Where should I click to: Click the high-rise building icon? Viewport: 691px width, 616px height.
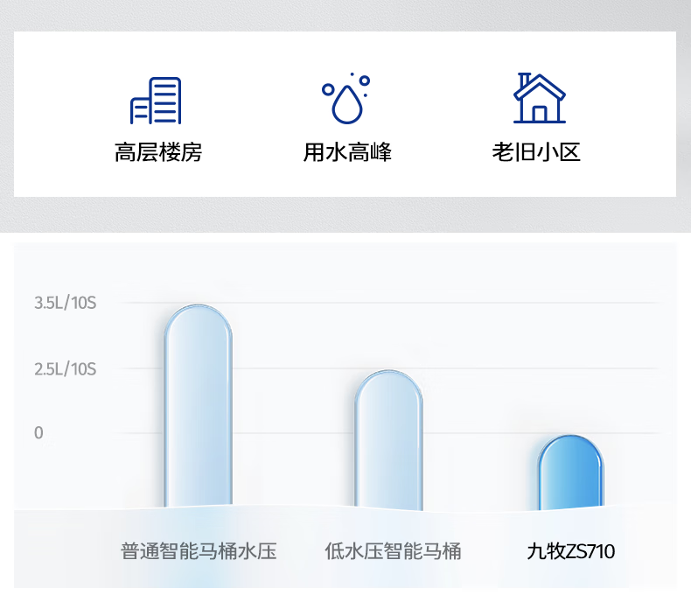pyautogui.click(x=157, y=101)
